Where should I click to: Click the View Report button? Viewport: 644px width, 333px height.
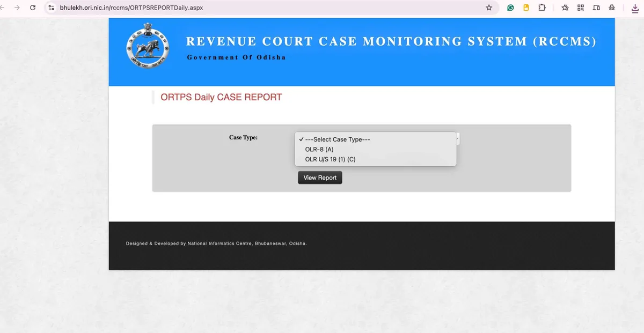click(x=320, y=177)
